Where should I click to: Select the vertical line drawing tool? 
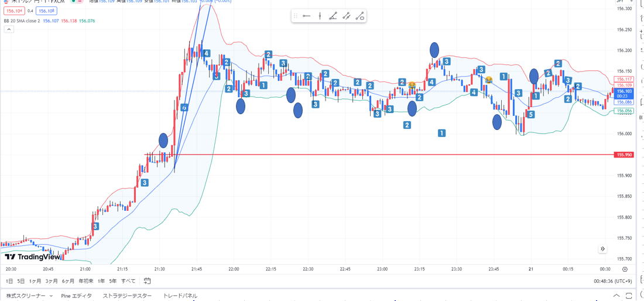click(320, 16)
